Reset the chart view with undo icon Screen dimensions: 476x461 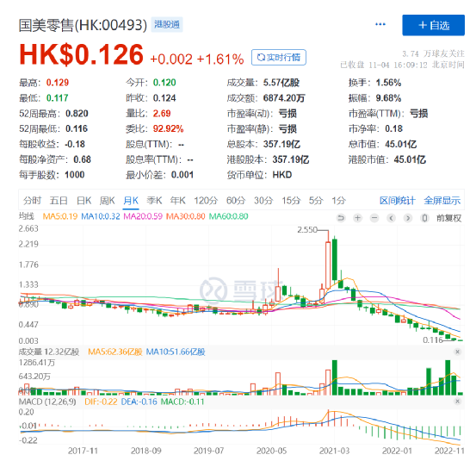(341, 218)
